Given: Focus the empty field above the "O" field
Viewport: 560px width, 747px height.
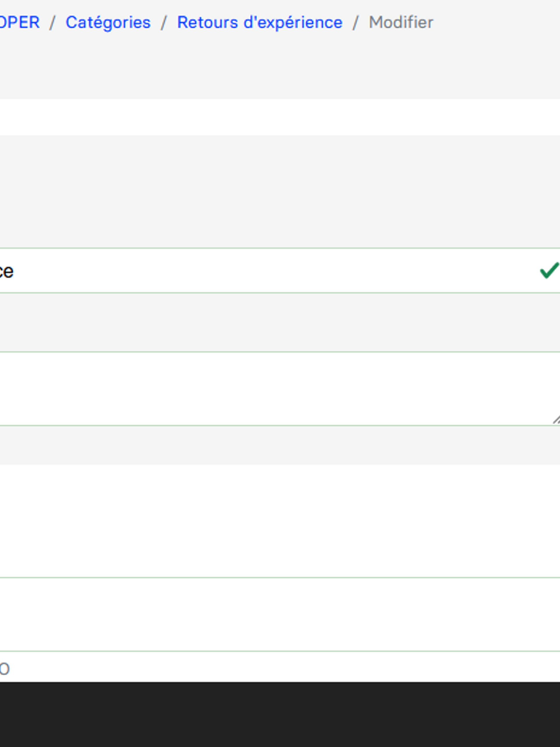Looking at the screenshot, I should [270, 614].
